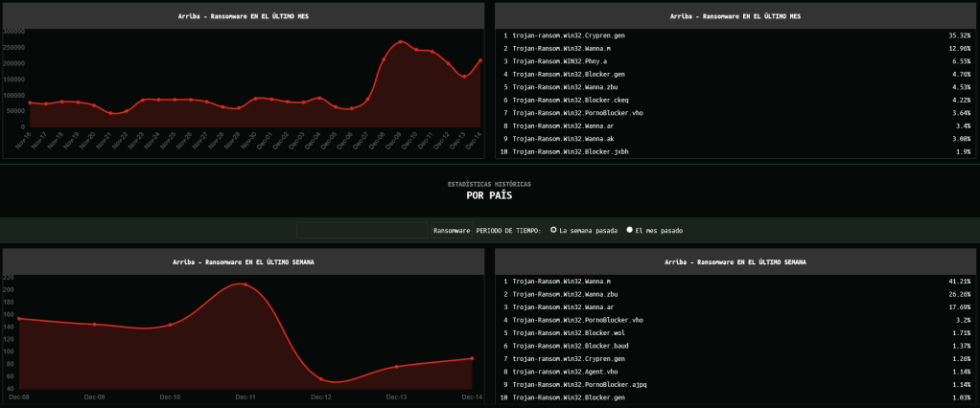Select Trojan-Ransom.Win32.Blocker.baud entry
Viewport: 980px width, 408px height.
(571, 346)
